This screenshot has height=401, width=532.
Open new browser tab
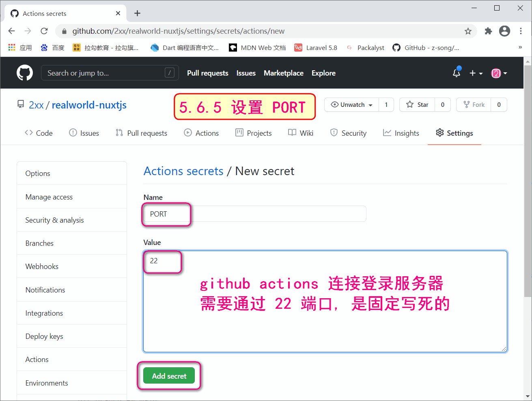137,13
